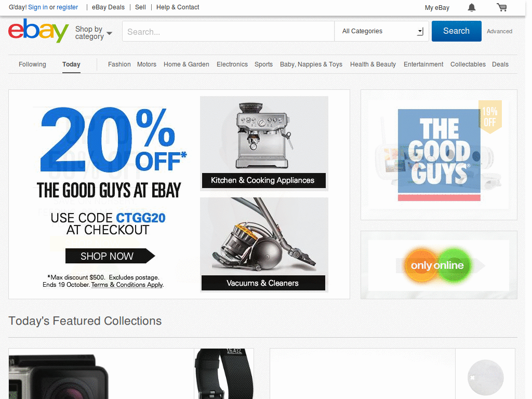The width and height of the screenshot is (532, 399).
Task: Click the Vacuums & Cleaners banner image
Action: click(263, 244)
